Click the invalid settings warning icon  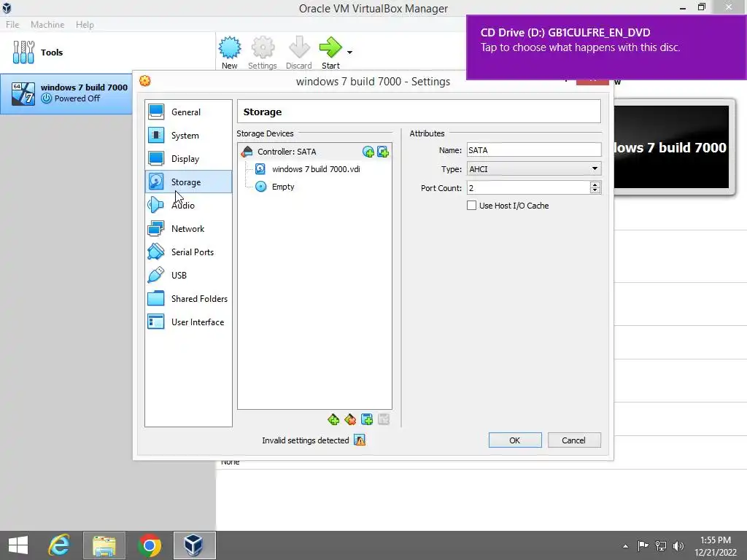coord(360,440)
